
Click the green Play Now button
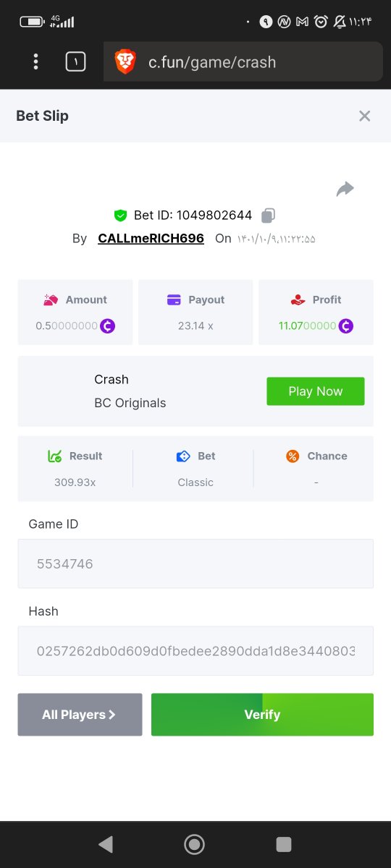pos(316,391)
